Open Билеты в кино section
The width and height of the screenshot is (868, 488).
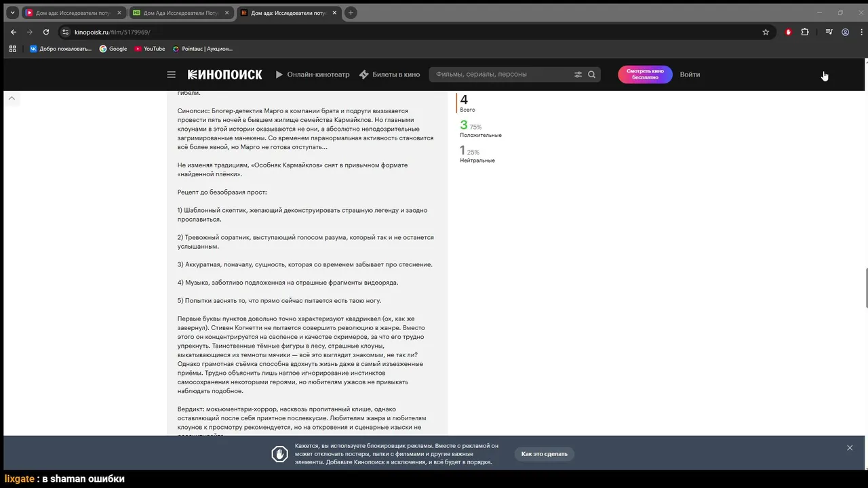pyautogui.click(x=389, y=75)
